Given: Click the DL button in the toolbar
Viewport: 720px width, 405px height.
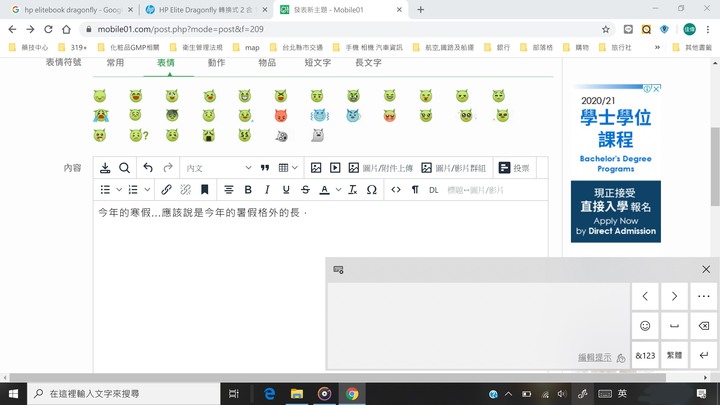Looking at the screenshot, I should [433, 190].
